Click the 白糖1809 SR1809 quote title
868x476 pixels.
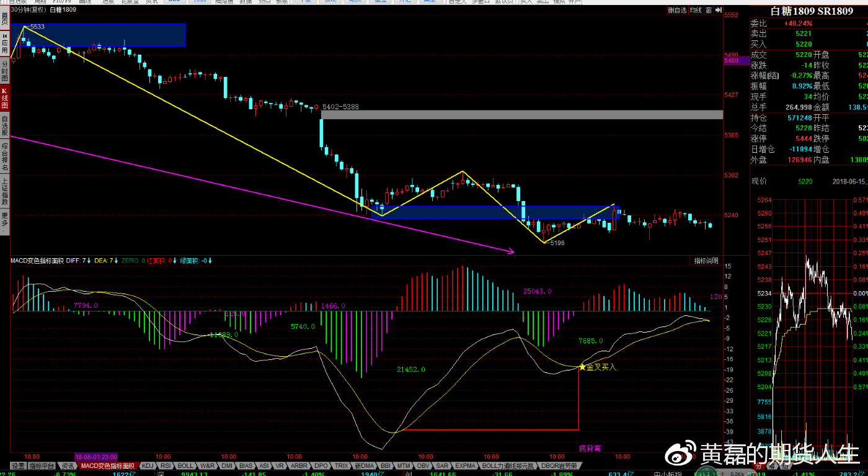pyautogui.click(x=812, y=11)
